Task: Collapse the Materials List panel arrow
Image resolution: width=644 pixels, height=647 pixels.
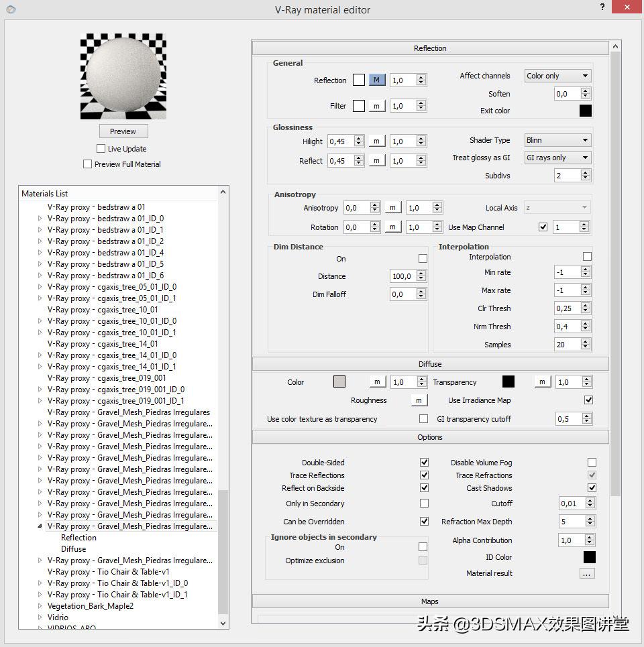Action: pyautogui.click(x=223, y=193)
